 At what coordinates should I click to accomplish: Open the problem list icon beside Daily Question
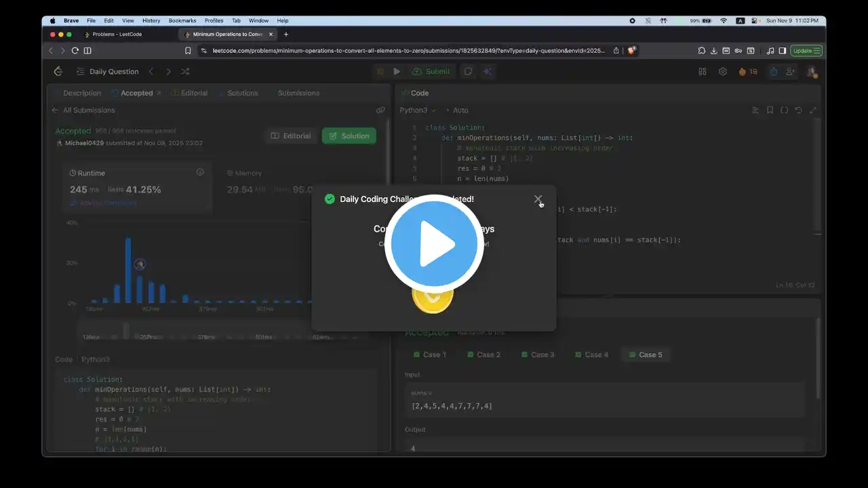coord(81,71)
